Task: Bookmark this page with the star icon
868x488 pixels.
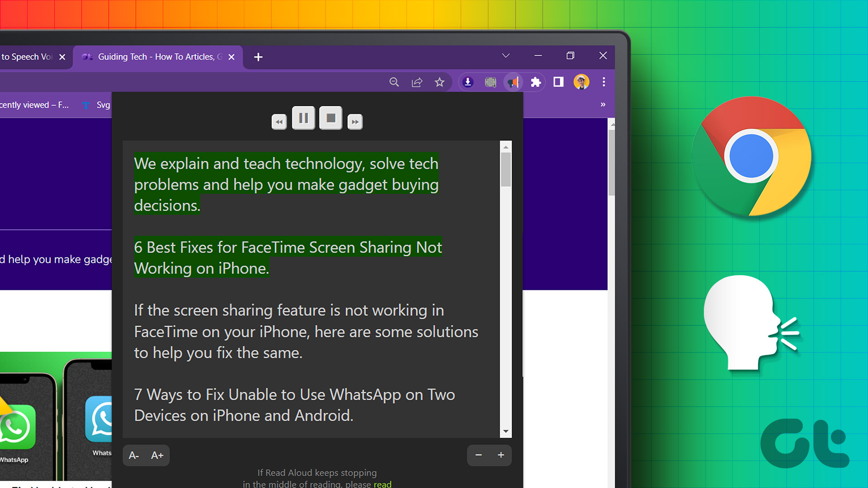Action: click(439, 82)
